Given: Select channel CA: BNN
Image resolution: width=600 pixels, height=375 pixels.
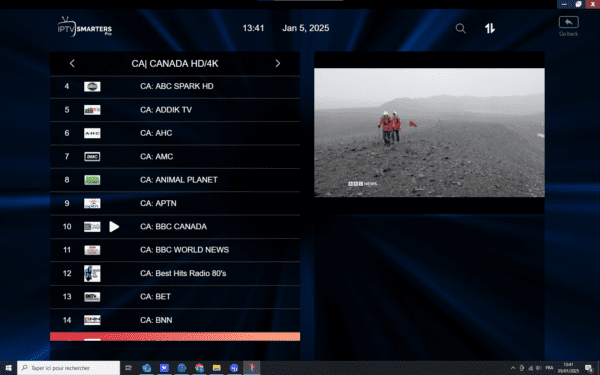Looking at the screenshot, I should tap(175, 320).
